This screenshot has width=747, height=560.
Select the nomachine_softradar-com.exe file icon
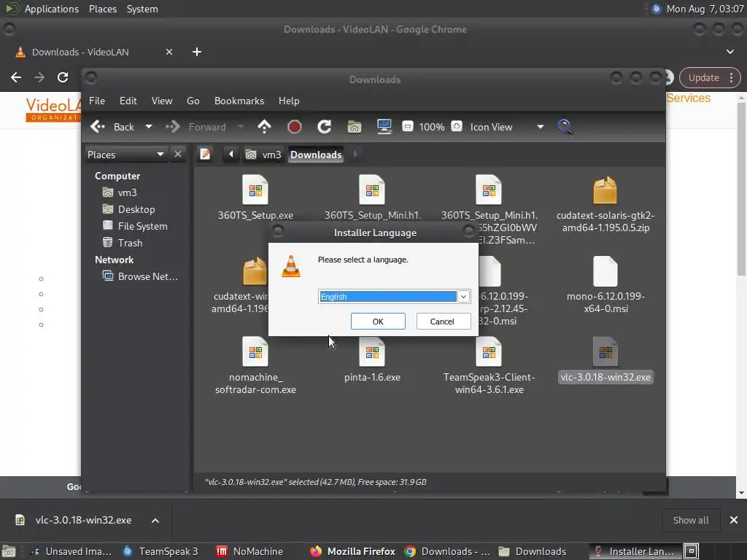click(x=255, y=352)
